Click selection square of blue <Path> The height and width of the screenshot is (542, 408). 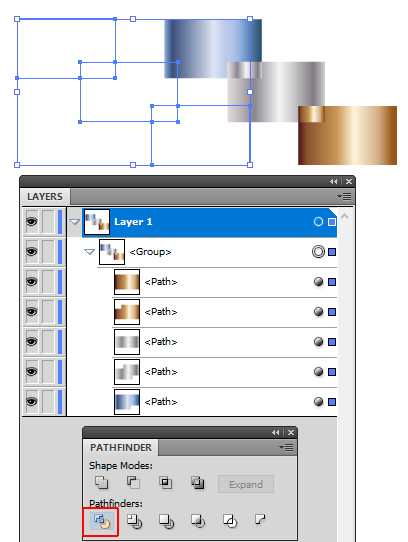pos(332,402)
